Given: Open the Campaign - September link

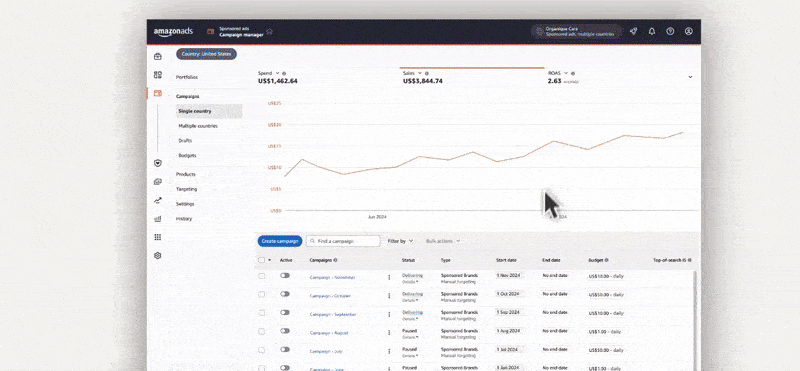Looking at the screenshot, I should 333,315.
